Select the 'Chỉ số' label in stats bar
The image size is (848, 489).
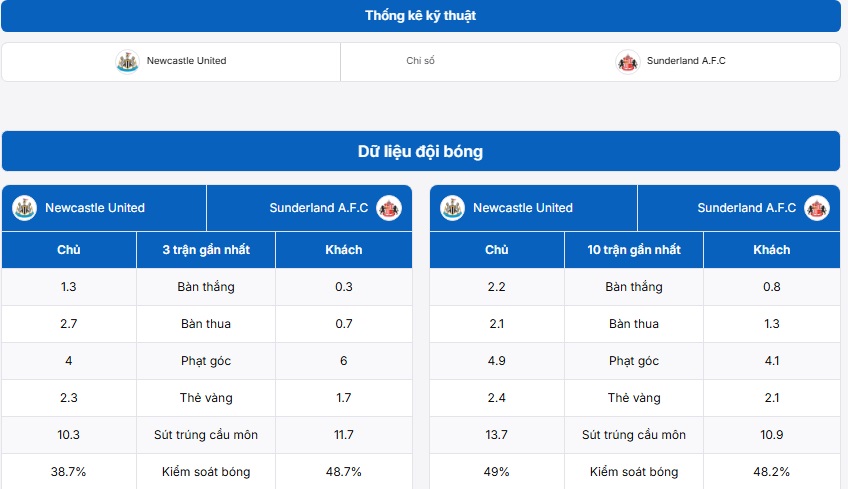click(x=420, y=61)
